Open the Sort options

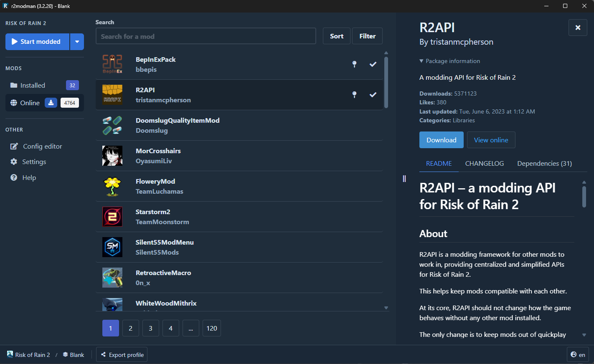point(337,36)
